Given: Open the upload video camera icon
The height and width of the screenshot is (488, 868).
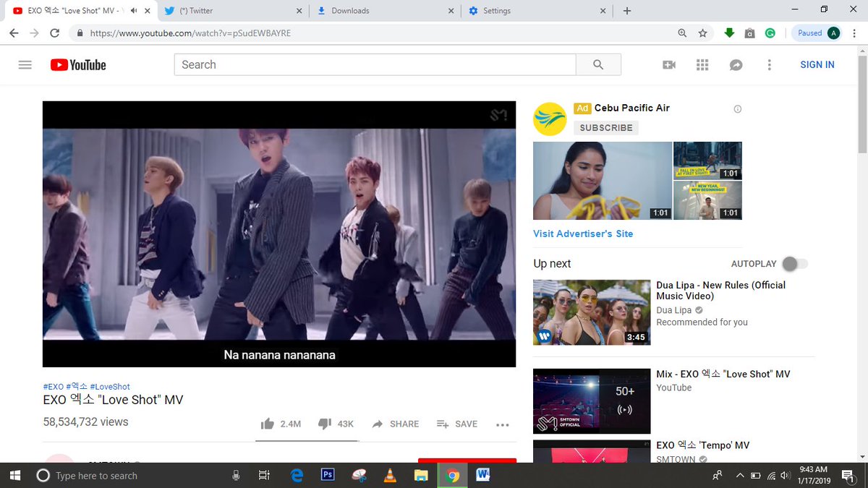Looking at the screenshot, I should click(x=669, y=65).
